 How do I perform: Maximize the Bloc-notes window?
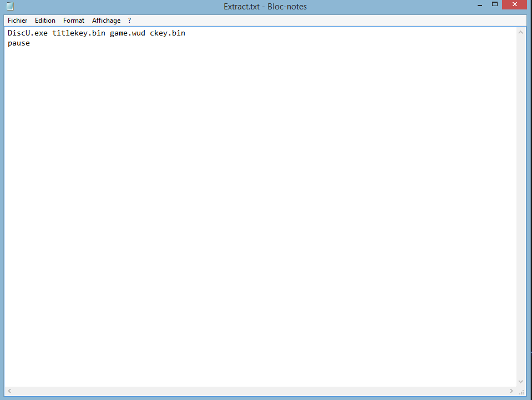coord(495,4)
